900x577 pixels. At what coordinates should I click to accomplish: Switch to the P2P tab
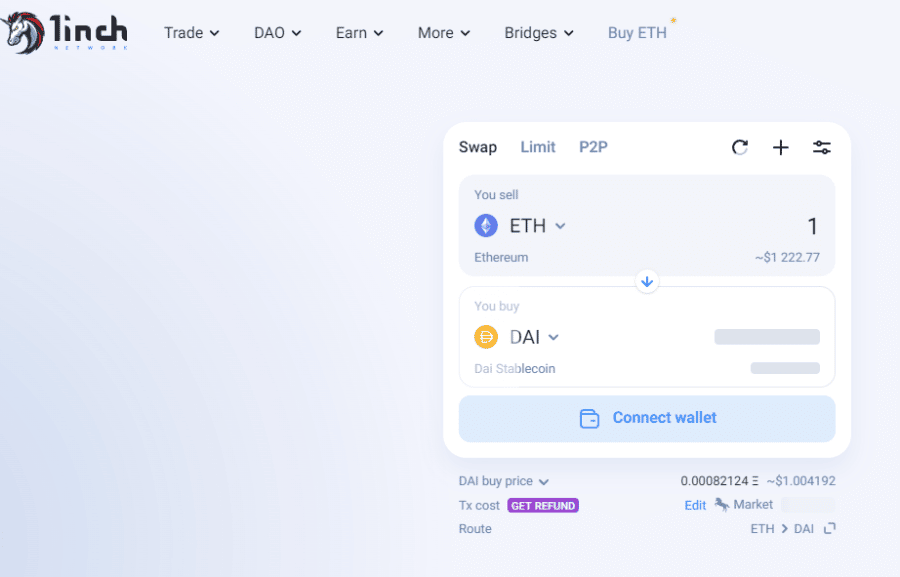click(593, 147)
